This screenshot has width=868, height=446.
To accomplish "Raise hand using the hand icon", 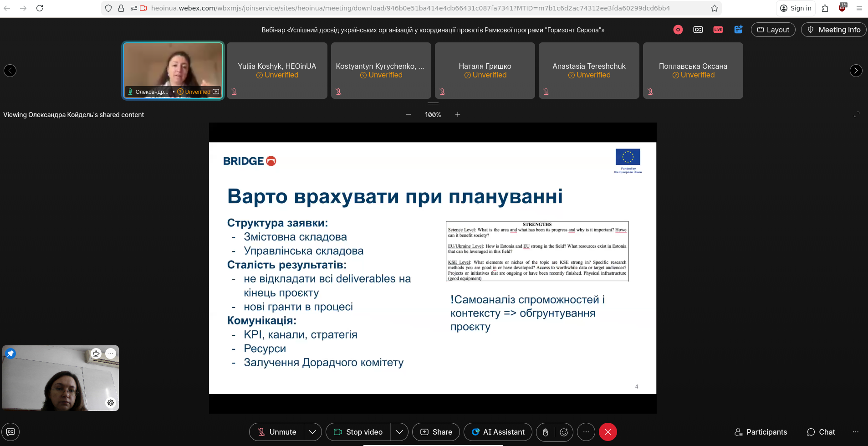I will pos(545,432).
